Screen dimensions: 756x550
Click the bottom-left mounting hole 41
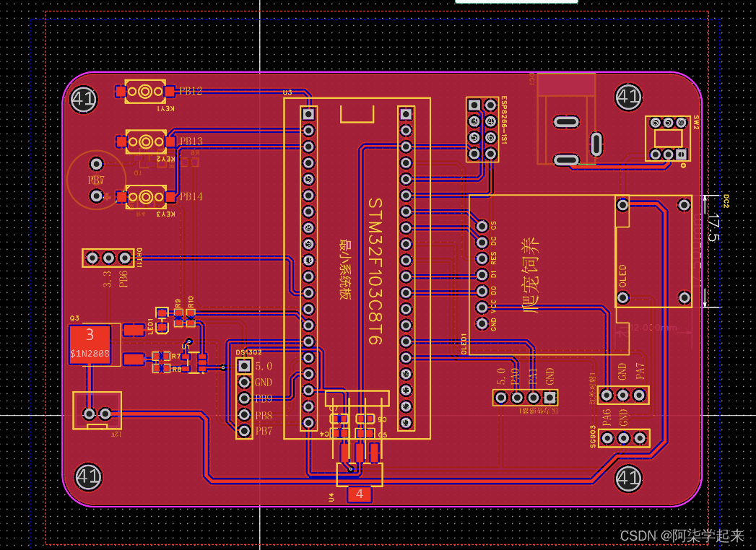(x=88, y=476)
